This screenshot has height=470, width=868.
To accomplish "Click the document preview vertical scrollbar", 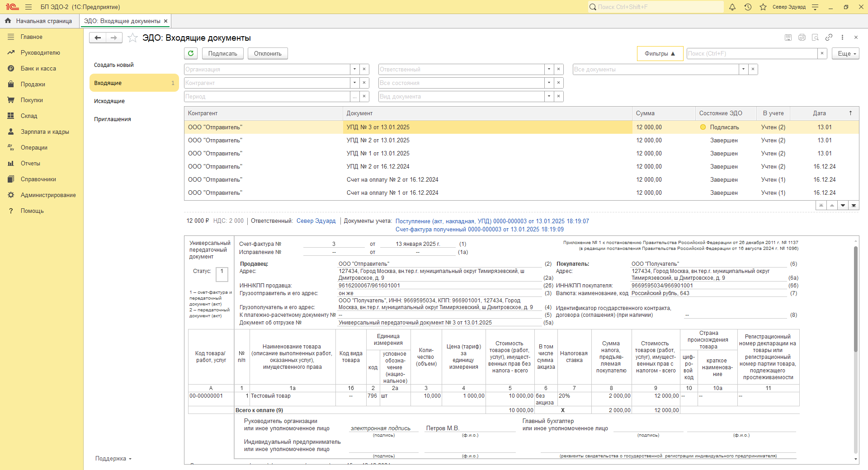I will pyautogui.click(x=855, y=298).
